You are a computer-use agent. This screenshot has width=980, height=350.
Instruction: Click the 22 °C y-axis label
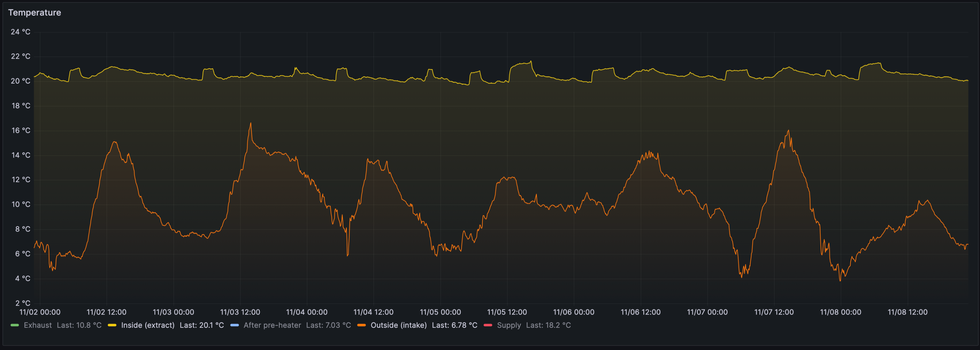tap(20, 56)
